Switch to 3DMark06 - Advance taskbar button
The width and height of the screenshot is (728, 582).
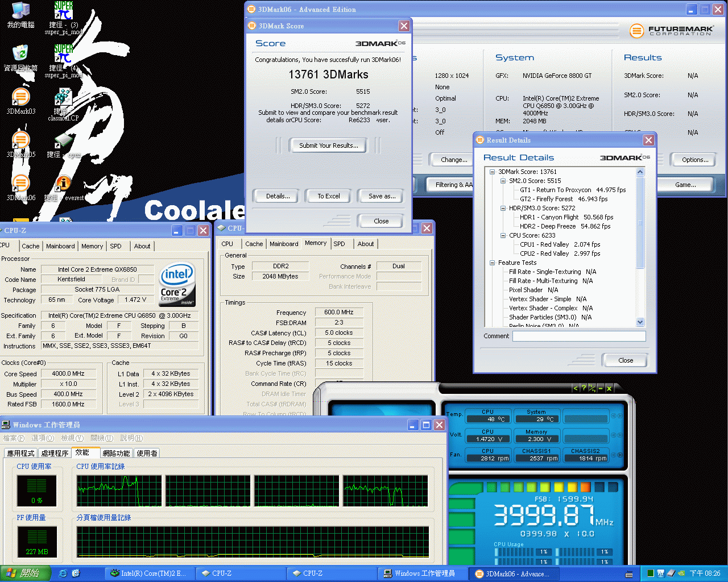pyautogui.click(x=514, y=573)
